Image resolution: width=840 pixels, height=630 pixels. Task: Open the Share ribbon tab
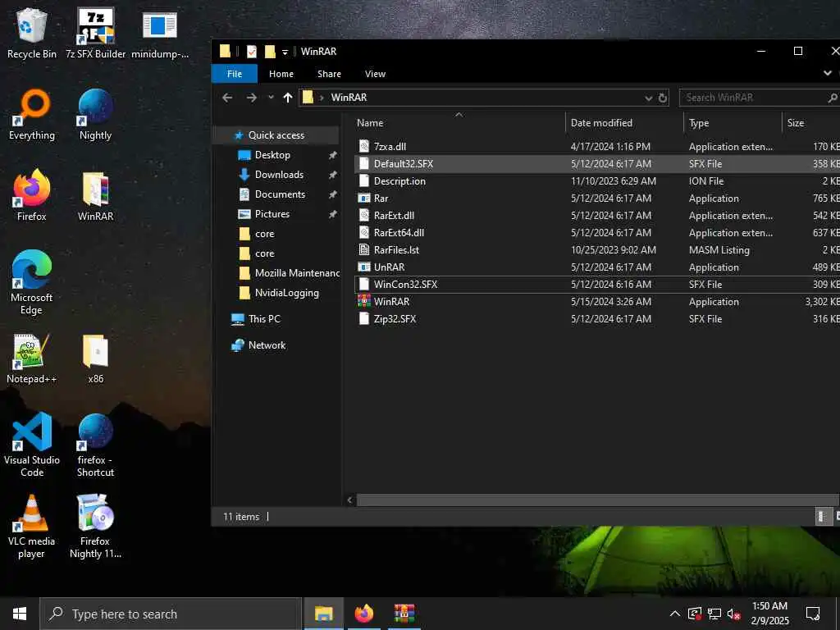[329, 74]
